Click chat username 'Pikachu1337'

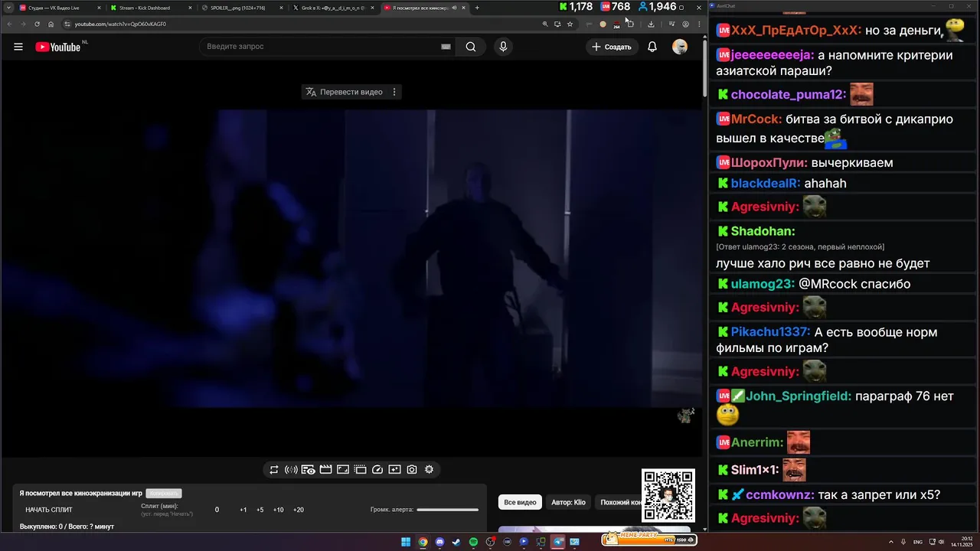(770, 332)
